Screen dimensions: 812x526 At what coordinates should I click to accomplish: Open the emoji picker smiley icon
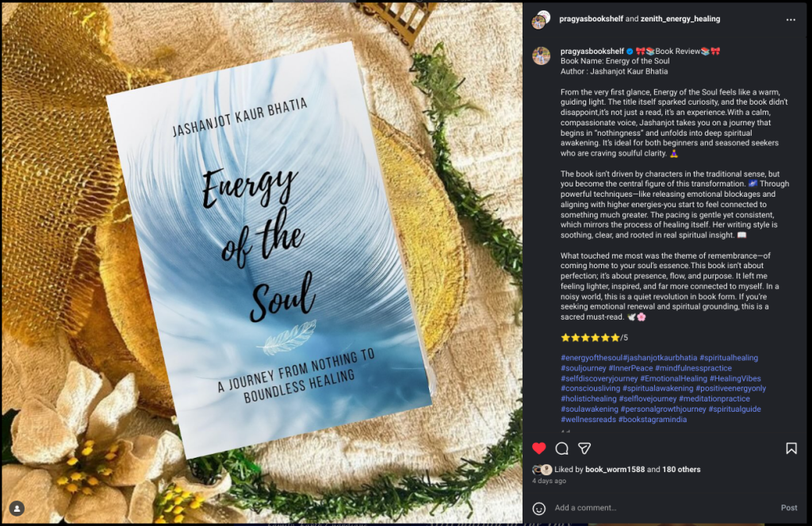point(539,509)
